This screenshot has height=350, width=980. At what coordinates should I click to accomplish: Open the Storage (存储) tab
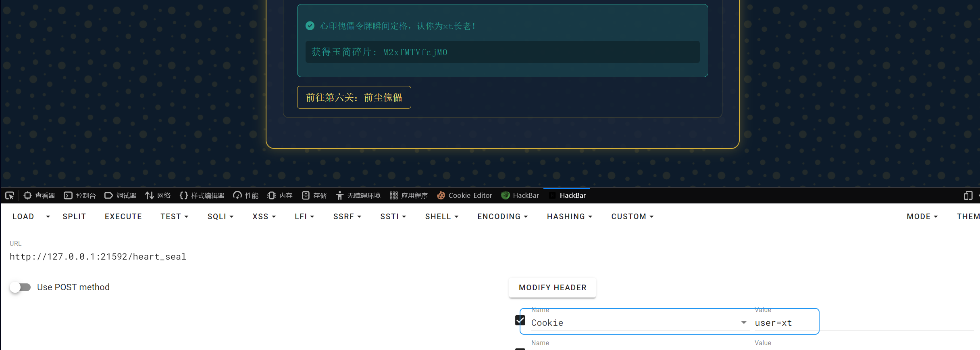tap(314, 196)
